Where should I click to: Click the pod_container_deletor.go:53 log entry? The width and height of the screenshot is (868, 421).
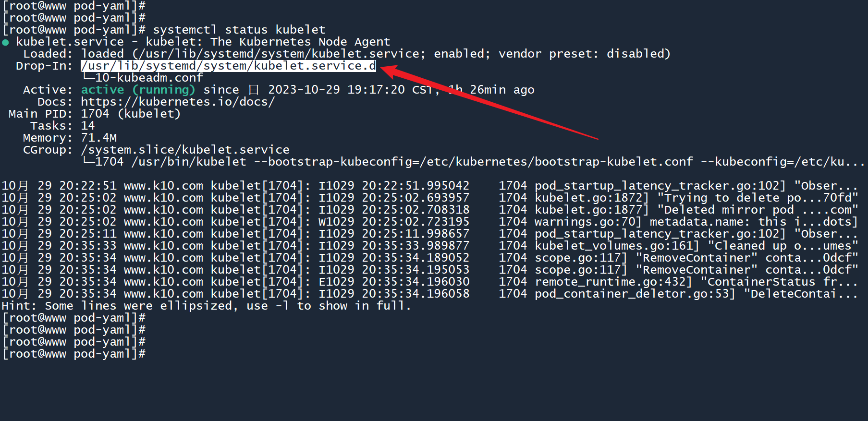click(635, 294)
